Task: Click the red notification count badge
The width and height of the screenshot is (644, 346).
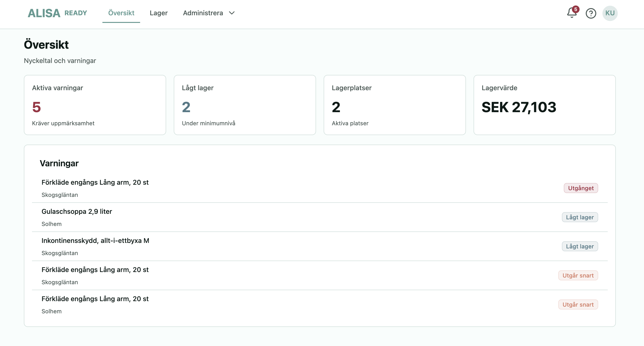Action: point(575,9)
